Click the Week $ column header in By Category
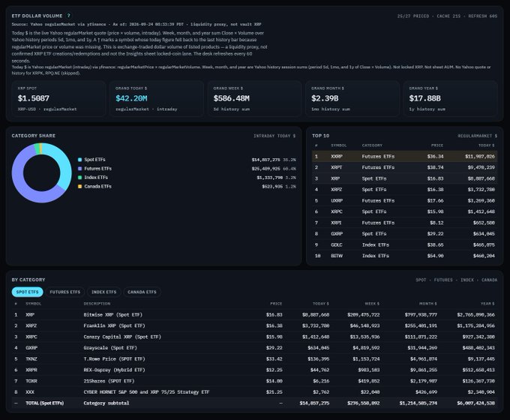This screenshot has height=420, width=510. pyautogui.click(x=372, y=304)
